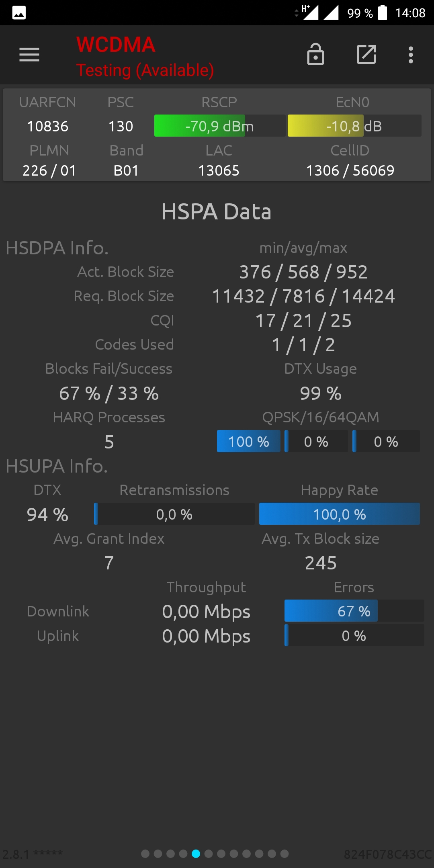Tap the UARFCN value 10836

(x=47, y=127)
